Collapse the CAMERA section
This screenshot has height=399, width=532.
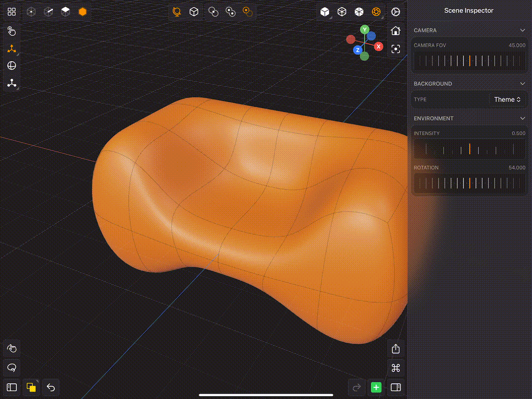point(523,30)
